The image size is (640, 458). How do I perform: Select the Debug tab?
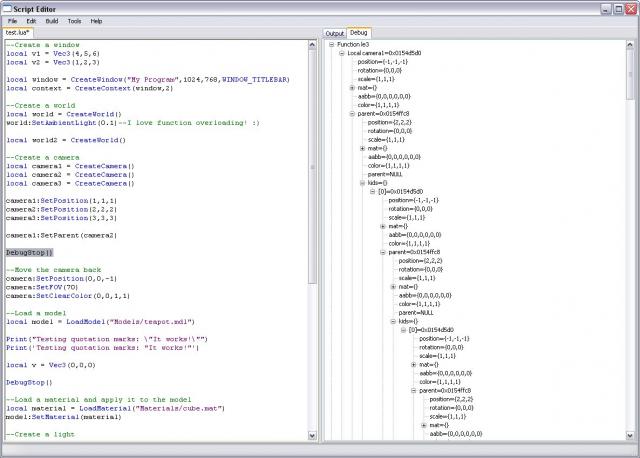pyautogui.click(x=358, y=33)
